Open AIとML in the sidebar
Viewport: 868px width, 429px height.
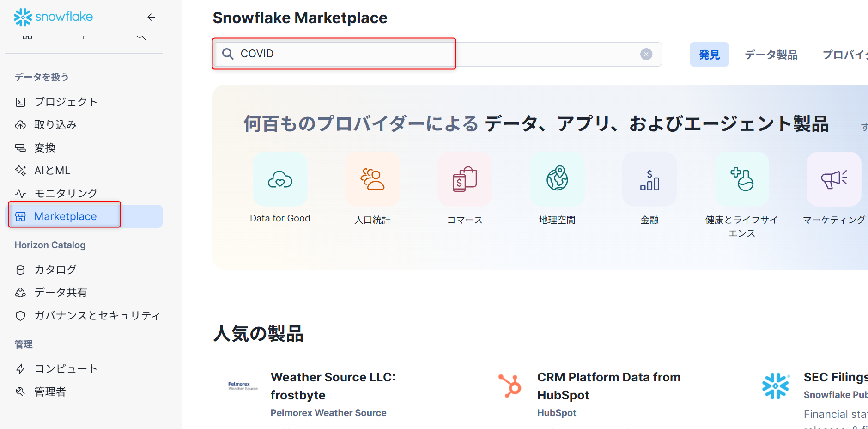[84, 171]
